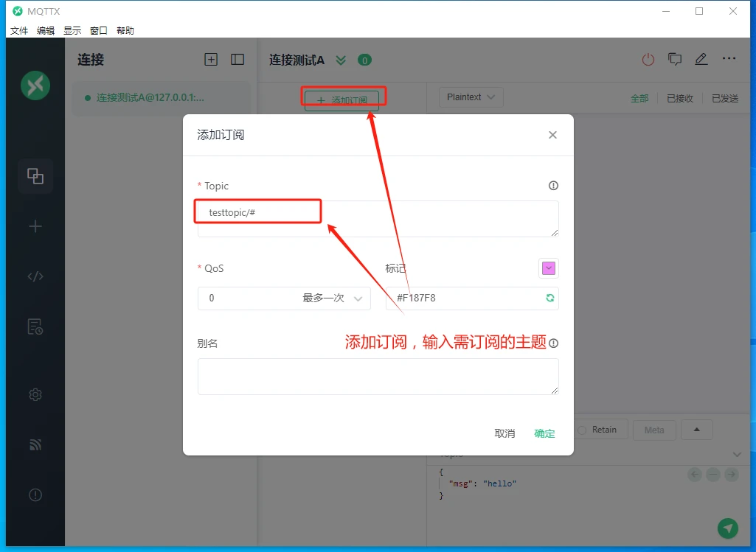Toggle the connections list layout icon
This screenshot has height=552, width=756.
237,59
